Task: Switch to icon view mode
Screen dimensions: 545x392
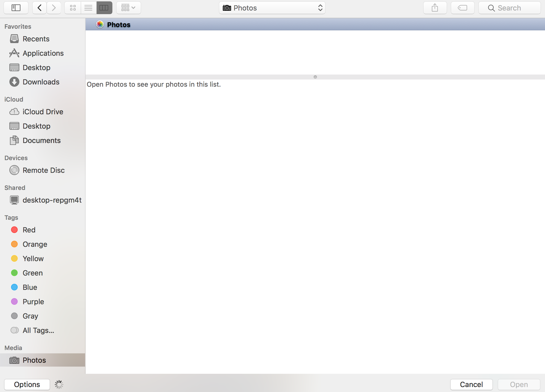Action: coord(73,8)
